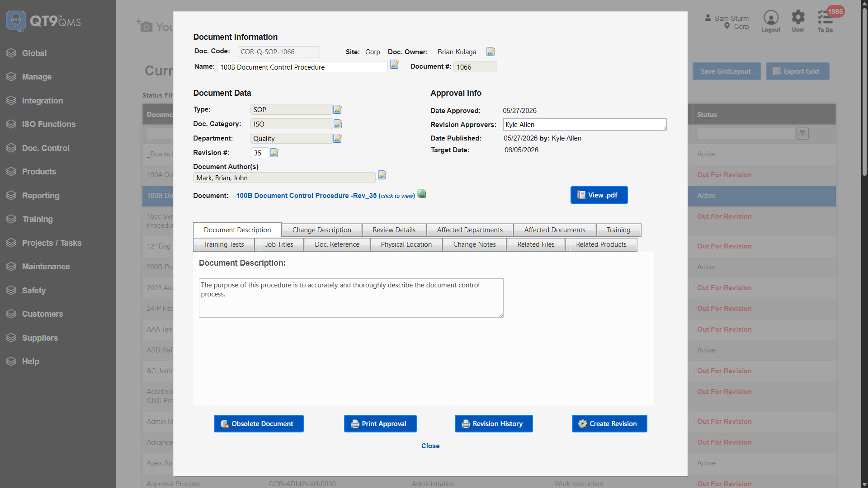Click the Name input field
The image size is (868, 488).
click(302, 67)
